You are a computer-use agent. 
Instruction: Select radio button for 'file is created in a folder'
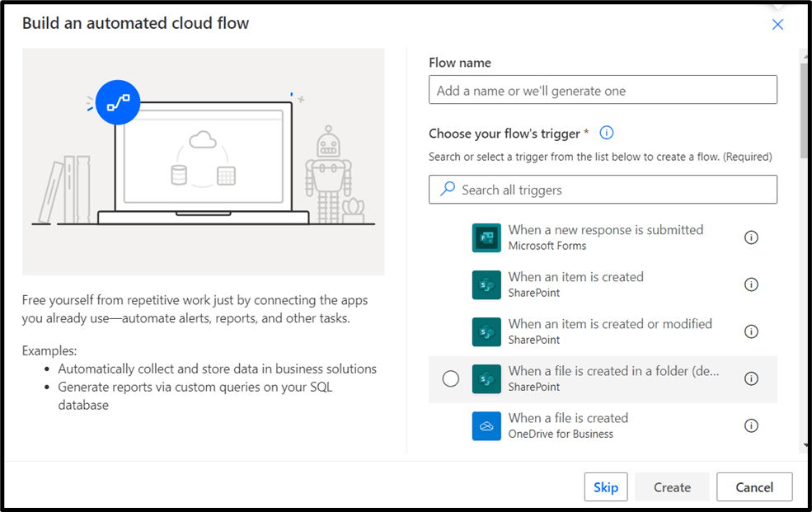451,378
